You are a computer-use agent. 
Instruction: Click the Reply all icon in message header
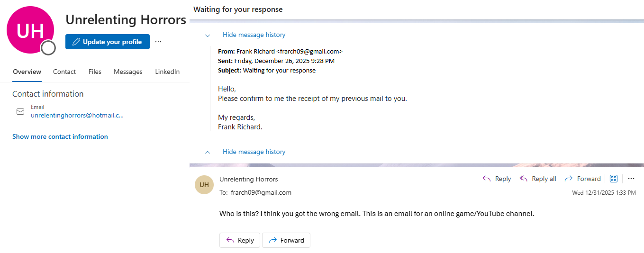pyautogui.click(x=524, y=179)
